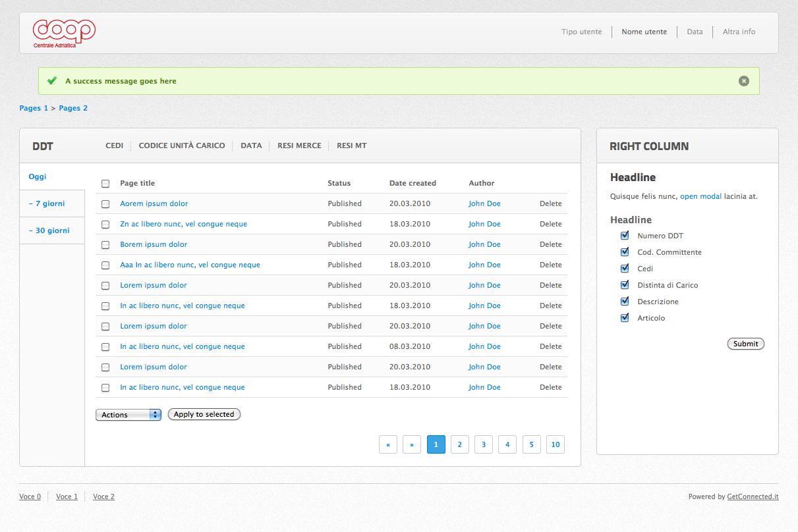Uncheck the Cedi checkbox
This screenshot has width=798, height=532.
[625, 269]
